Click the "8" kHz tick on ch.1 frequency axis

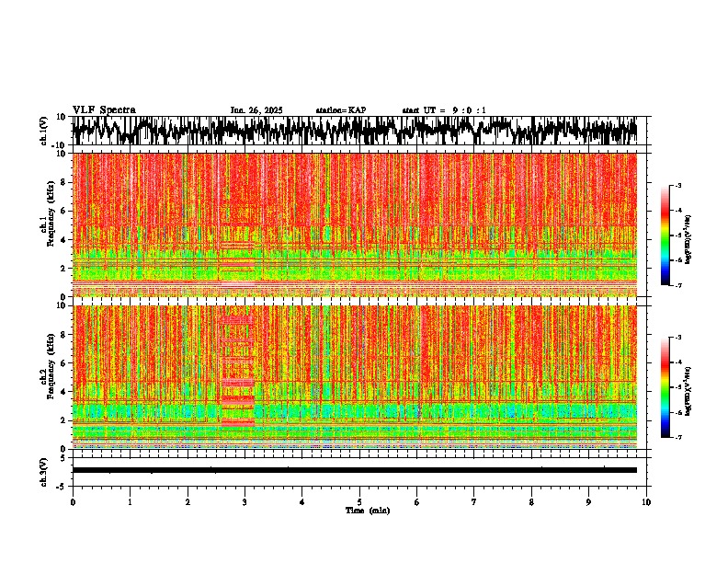pos(63,182)
